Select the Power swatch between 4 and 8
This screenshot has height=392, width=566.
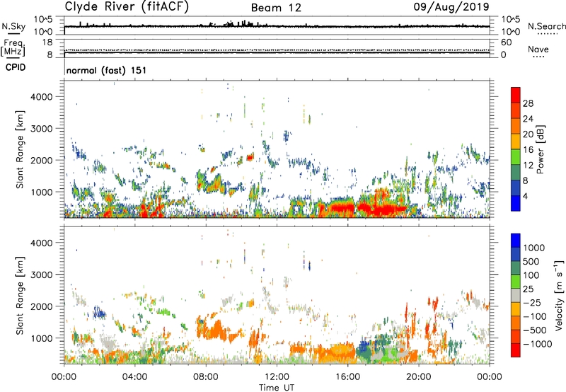pos(516,188)
